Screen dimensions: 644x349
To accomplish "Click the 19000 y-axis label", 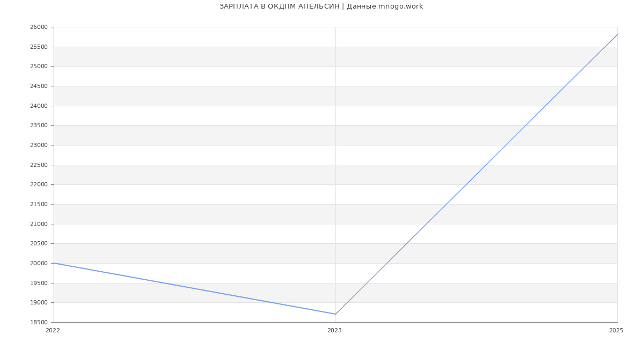I will point(39,303).
